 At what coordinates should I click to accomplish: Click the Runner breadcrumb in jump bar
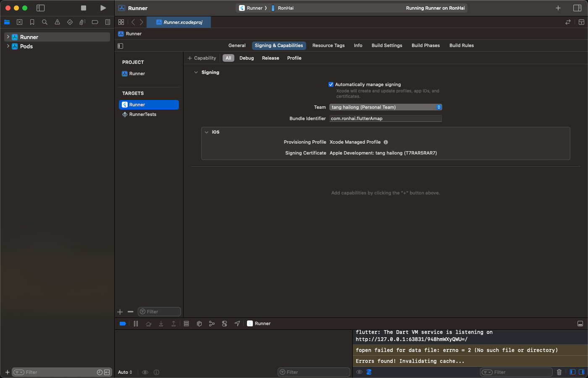130,34
